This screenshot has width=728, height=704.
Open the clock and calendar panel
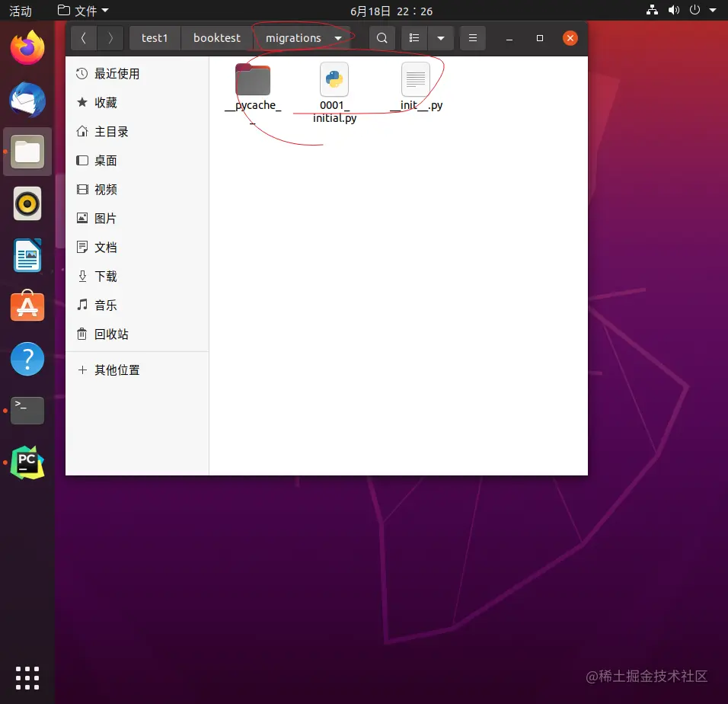[391, 11]
